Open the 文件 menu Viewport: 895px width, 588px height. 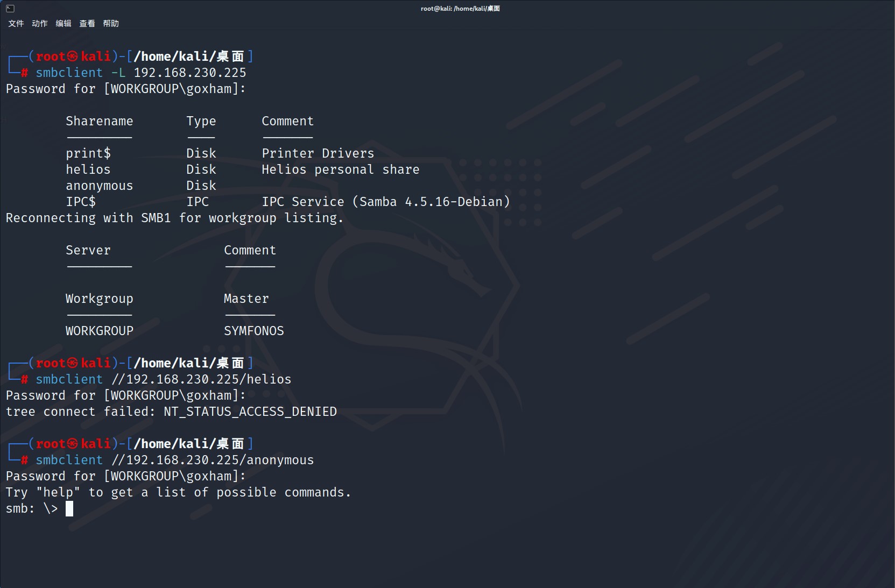point(16,24)
